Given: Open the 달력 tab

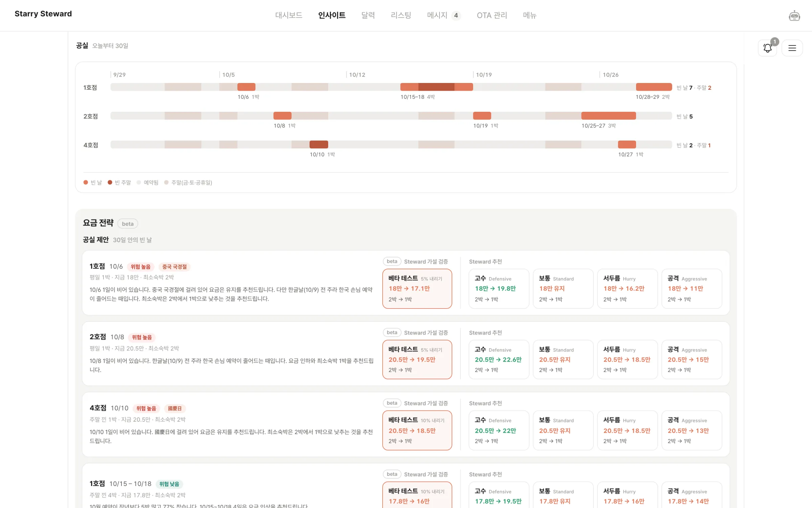Looking at the screenshot, I should click(368, 15).
